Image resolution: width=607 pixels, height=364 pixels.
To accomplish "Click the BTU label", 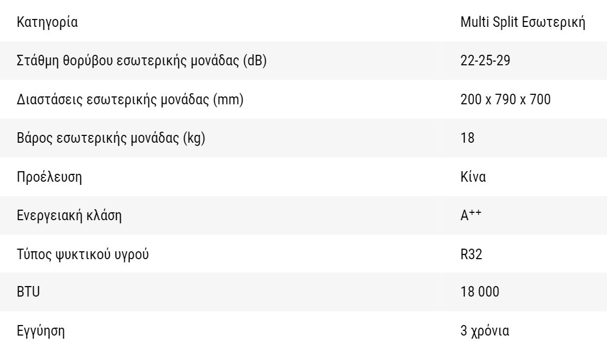I will (x=28, y=292).
